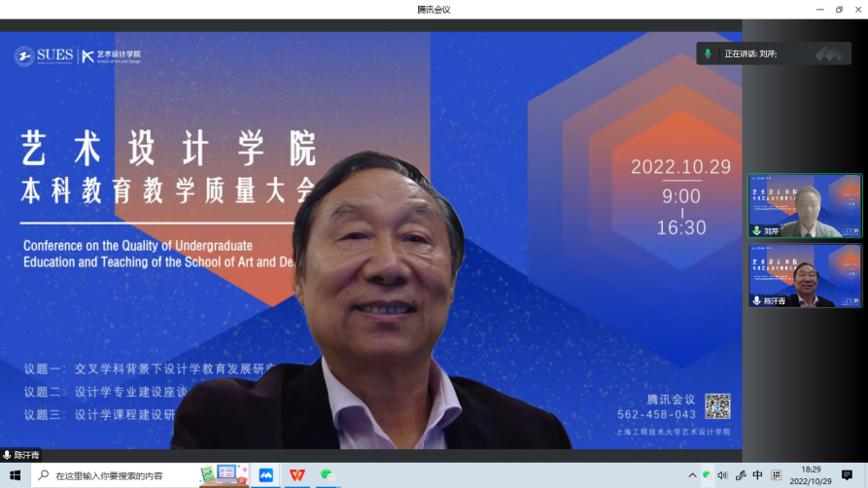Select the bottom participant video thumbnail
The width and height of the screenshot is (868, 488).
click(805, 275)
